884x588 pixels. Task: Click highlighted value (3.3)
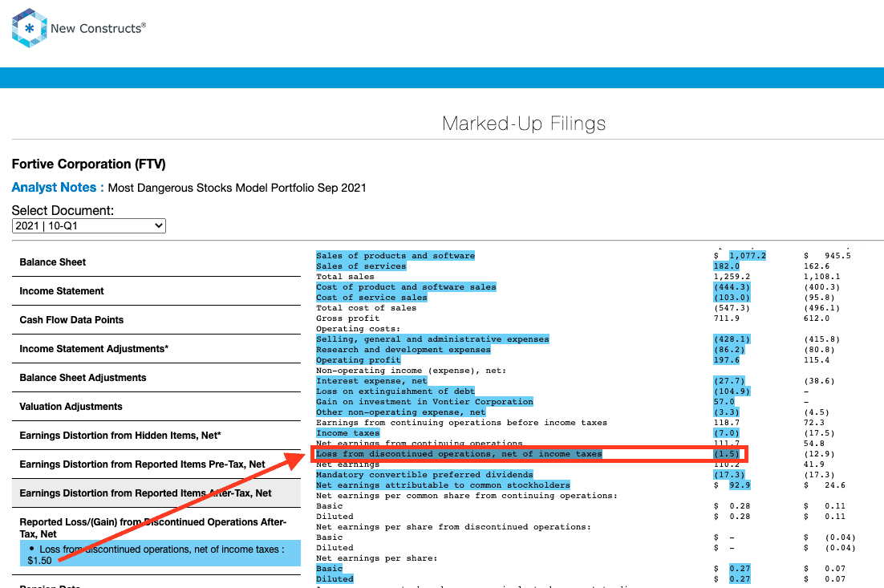pos(727,412)
